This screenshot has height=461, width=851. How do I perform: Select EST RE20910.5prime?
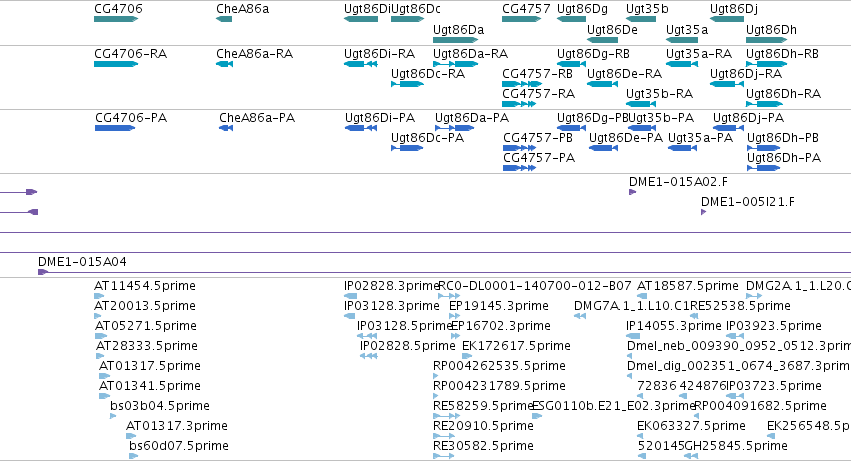[x=443, y=436]
